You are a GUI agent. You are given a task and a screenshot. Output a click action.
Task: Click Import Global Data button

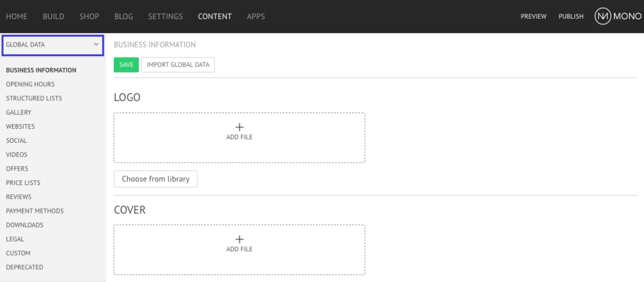[178, 65]
